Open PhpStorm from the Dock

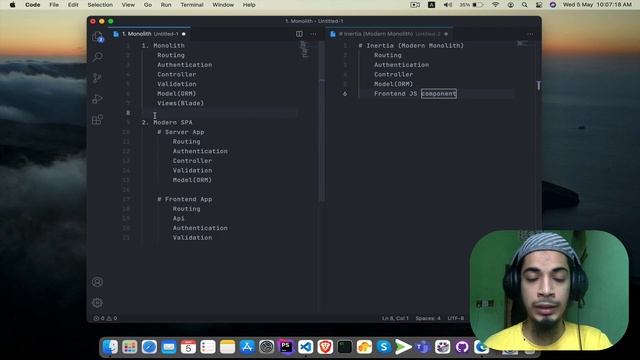tap(286, 347)
